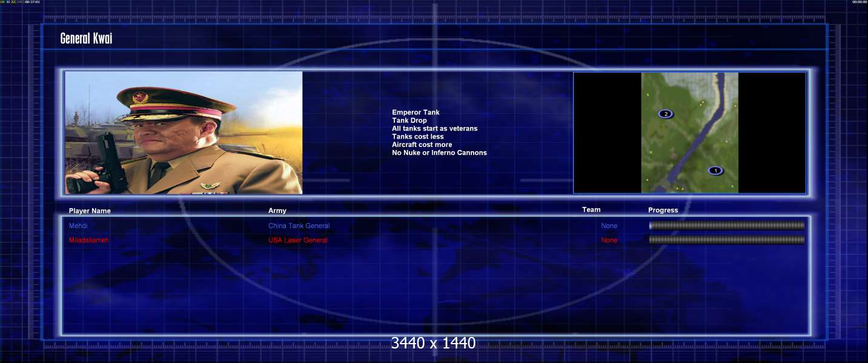Click the 'Tanks cost less' line

pos(418,137)
